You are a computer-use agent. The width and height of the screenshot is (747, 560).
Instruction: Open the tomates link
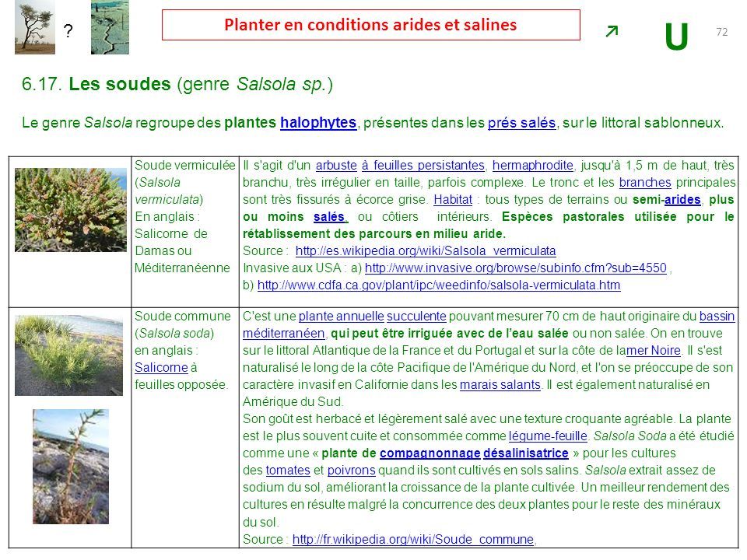[x=288, y=471]
